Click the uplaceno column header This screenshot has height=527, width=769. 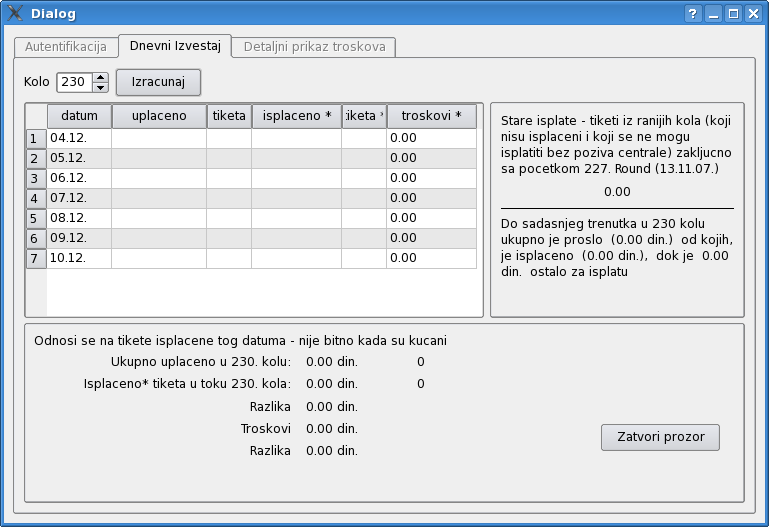pos(159,116)
